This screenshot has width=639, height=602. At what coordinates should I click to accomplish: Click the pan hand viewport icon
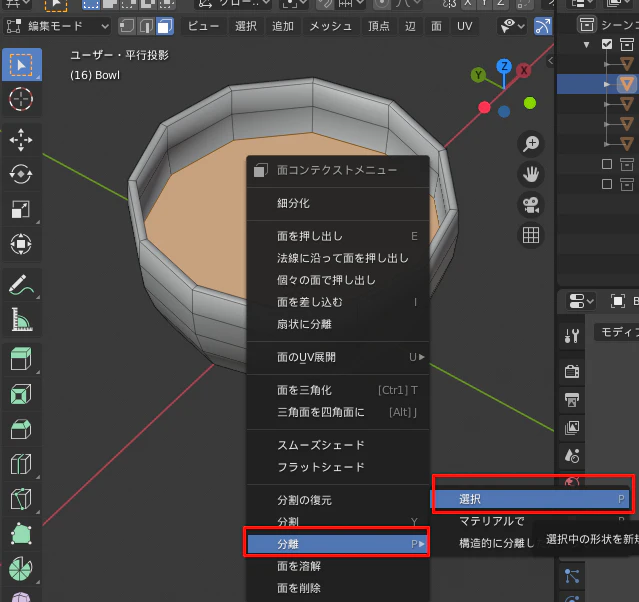coord(531,174)
